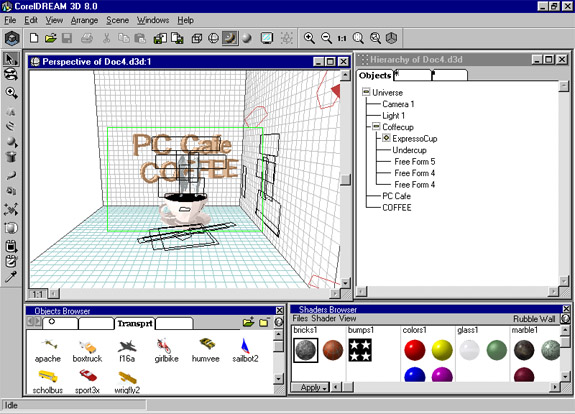Select the arrow Selection tool
575x414 pixels.
[x=11, y=59]
